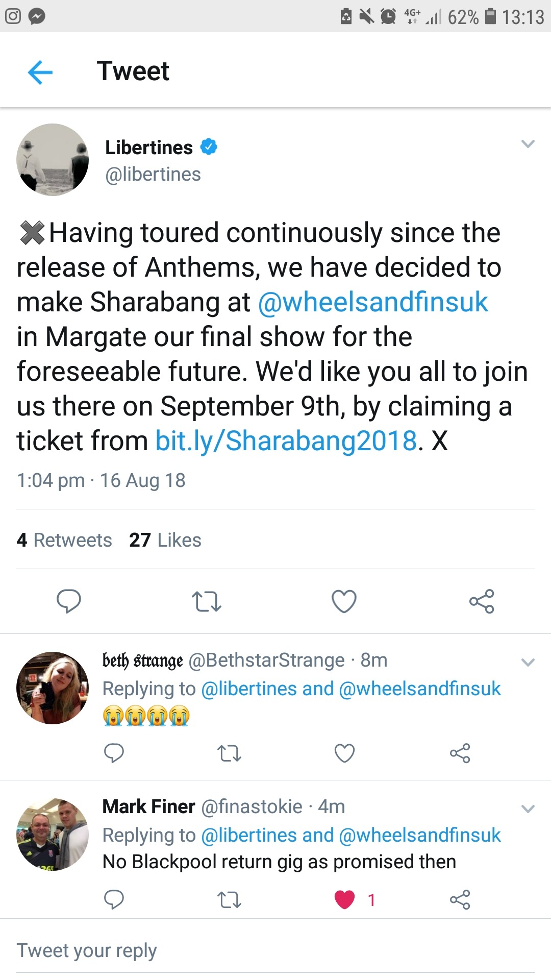Retweet the Libertines main tweet

pos(206,601)
